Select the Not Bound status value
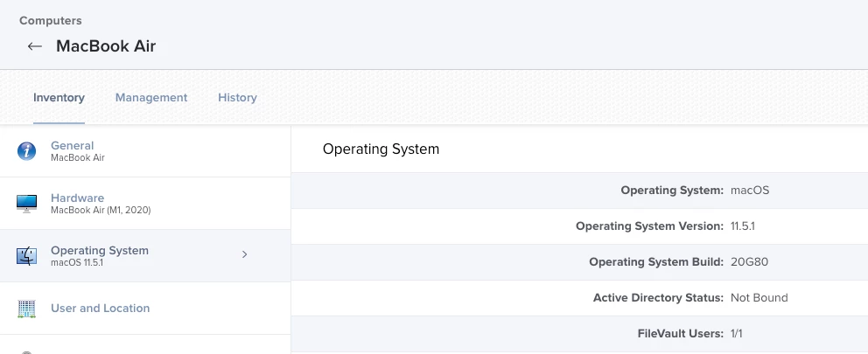Viewport: 868px width, 354px height. [x=759, y=298]
